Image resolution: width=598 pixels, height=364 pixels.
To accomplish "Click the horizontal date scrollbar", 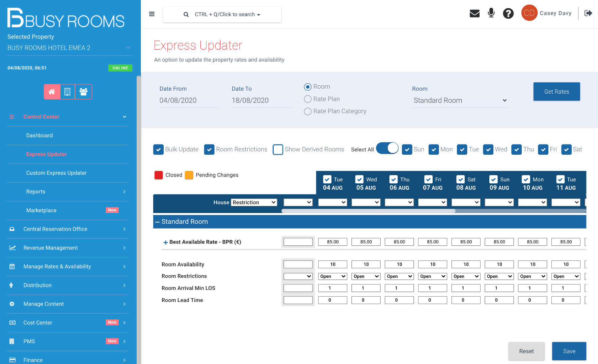I will pos(369,211).
